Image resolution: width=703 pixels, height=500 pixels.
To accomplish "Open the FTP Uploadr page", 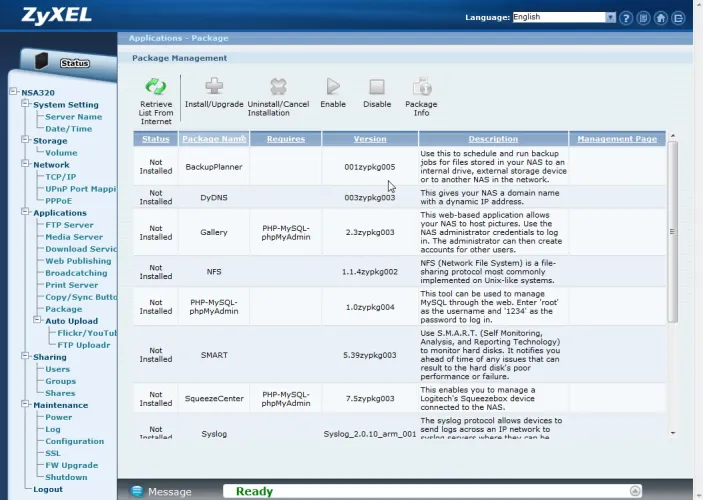I will point(84,345).
